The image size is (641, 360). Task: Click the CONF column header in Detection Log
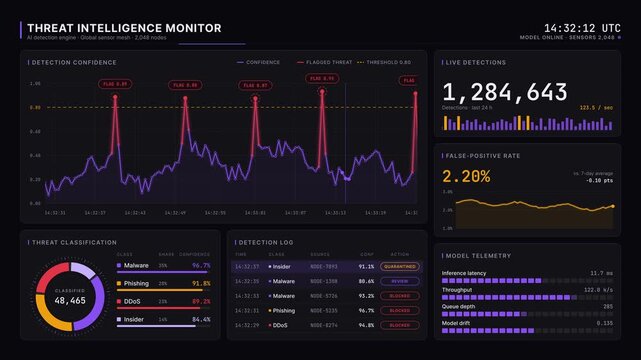(367, 254)
